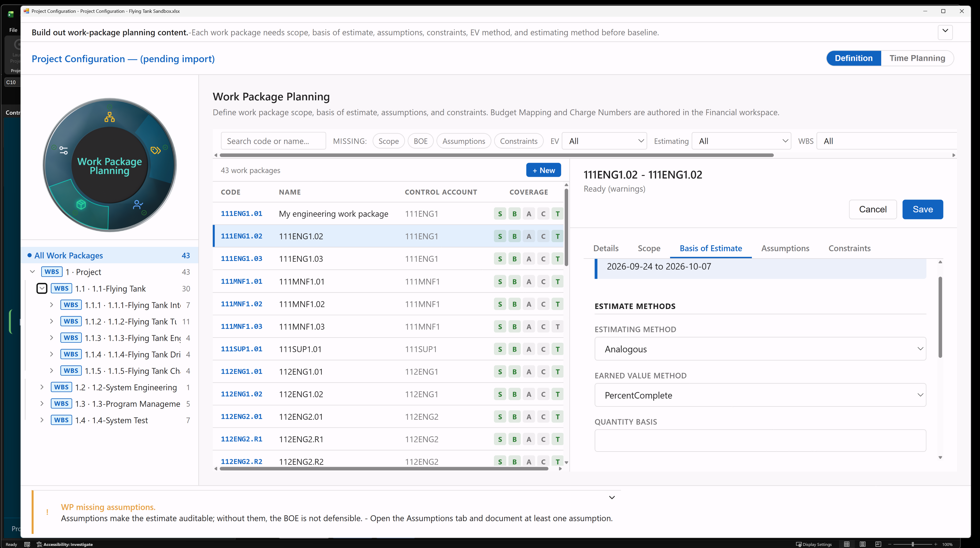Click the yellow tags icon on the wheel
Screen dimensions: 980x548
coord(155,151)
